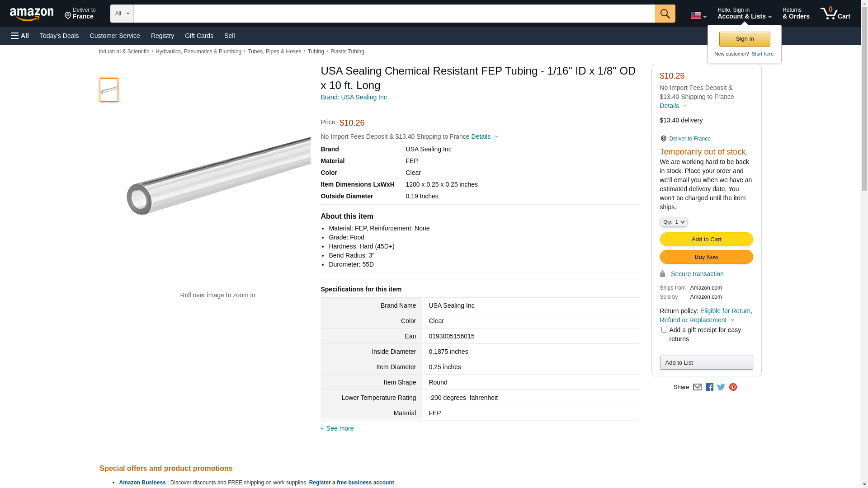868x488 pixels.
Task: Check the gift receipt checkbox
Action: [664, 330]
